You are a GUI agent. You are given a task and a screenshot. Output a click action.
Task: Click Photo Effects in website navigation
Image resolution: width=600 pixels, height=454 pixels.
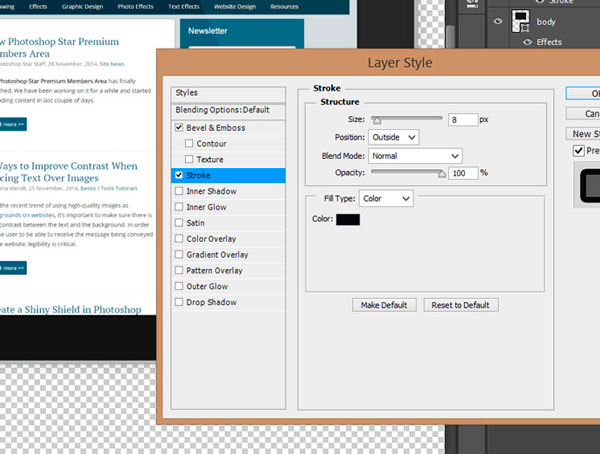coord(135,7)
